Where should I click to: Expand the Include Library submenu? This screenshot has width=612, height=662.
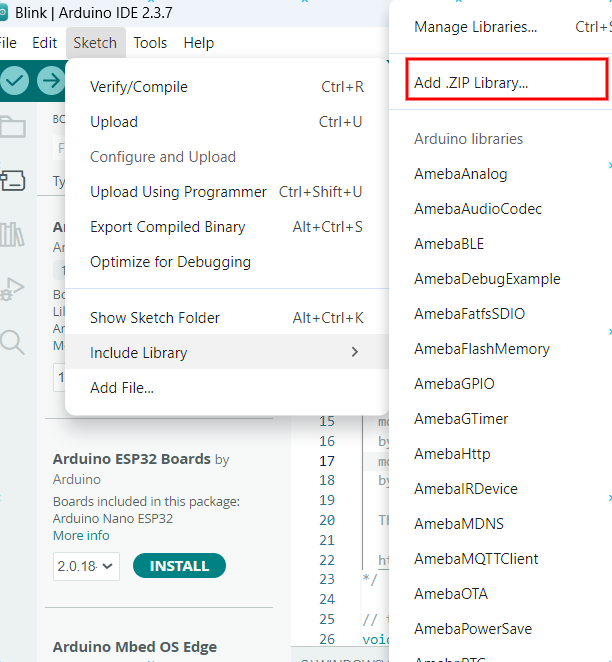(x=227, y=352)
